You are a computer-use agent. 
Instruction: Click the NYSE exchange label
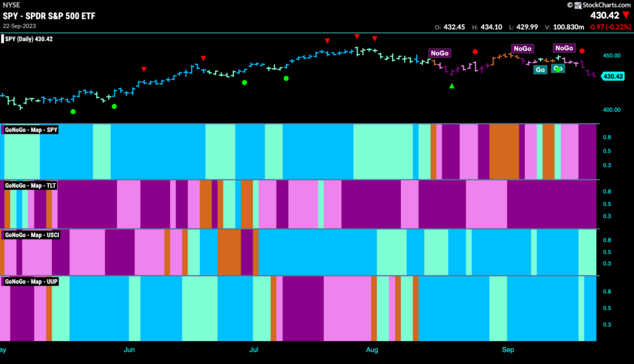click(11, 5)
